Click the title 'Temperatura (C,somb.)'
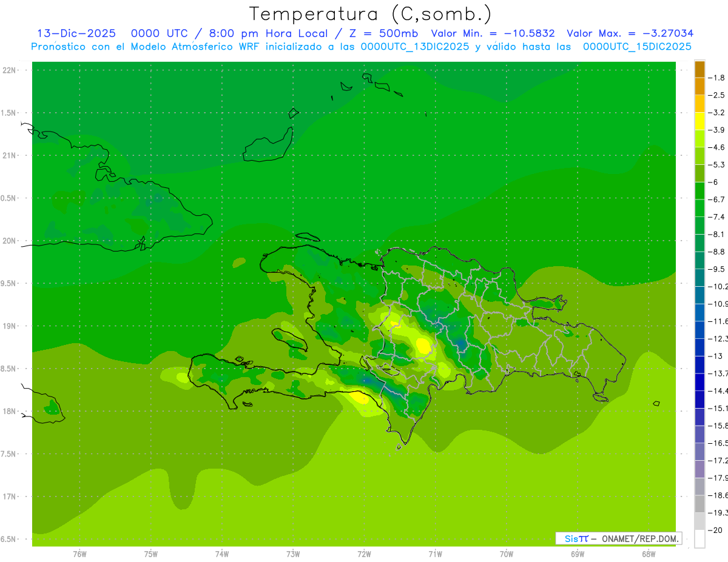The width and height of the screenshot is (728, 562). pos(370,14)
